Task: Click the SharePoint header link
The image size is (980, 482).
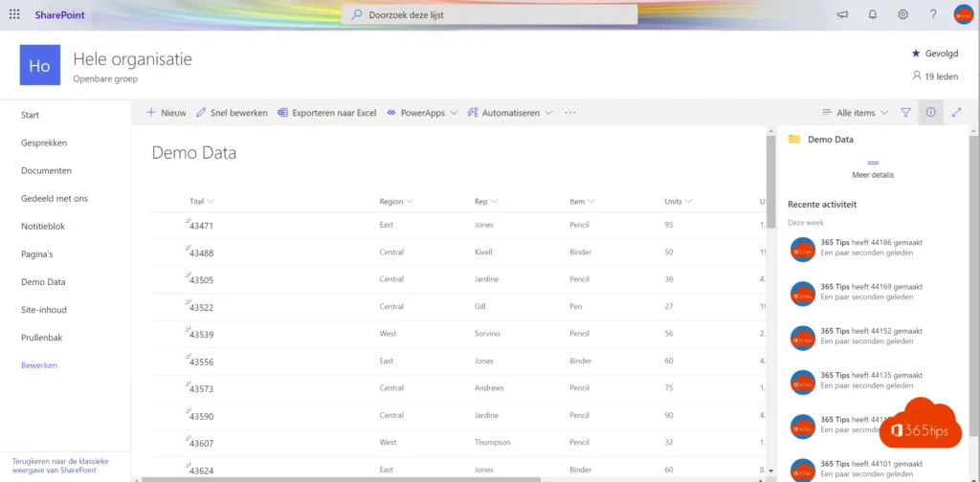Action: point(60,15)
